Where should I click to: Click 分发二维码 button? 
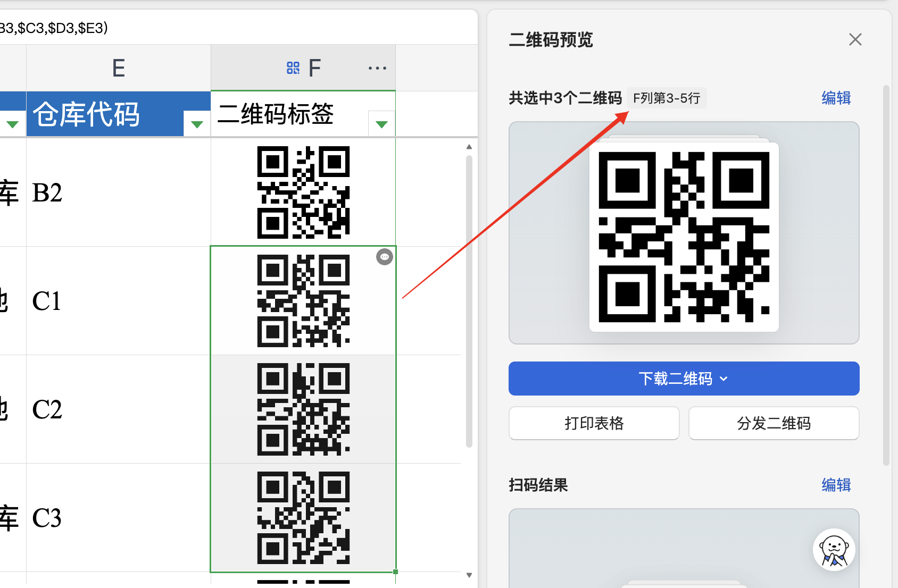coord(774,423)
